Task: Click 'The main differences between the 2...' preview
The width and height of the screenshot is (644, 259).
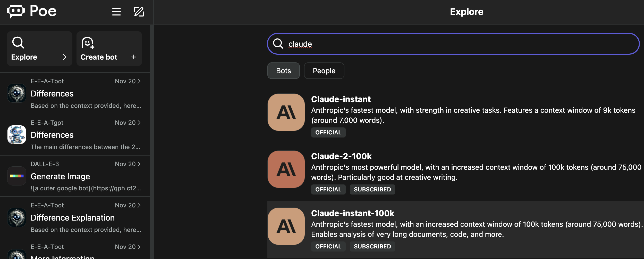Action: [x=85, y=147]
